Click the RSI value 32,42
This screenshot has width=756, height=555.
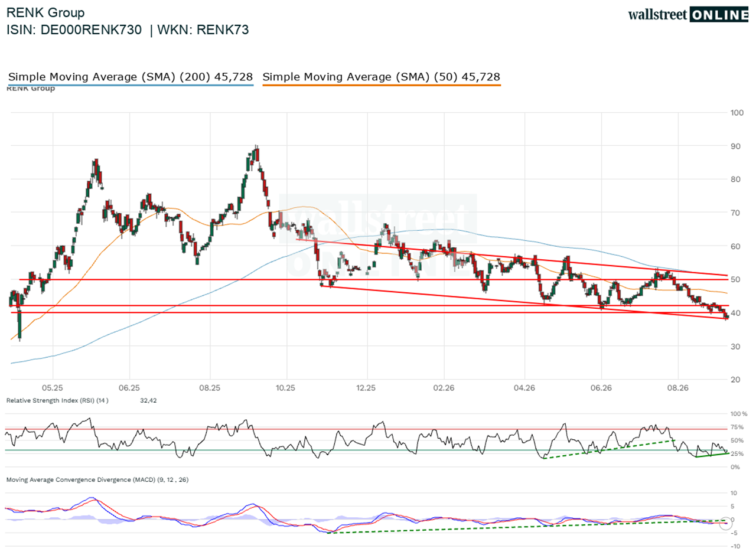click(149, 400)
